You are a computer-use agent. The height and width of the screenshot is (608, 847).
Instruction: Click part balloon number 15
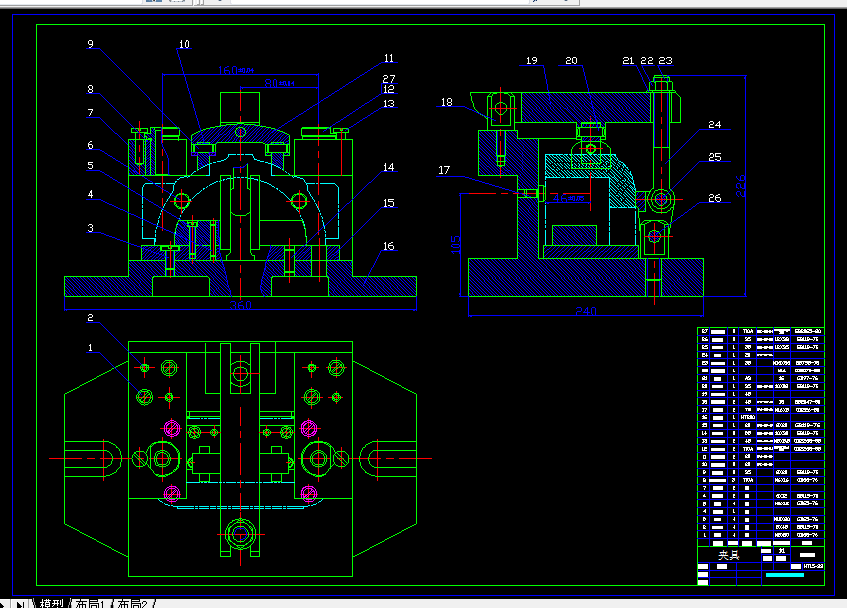(x=389, y=202)
